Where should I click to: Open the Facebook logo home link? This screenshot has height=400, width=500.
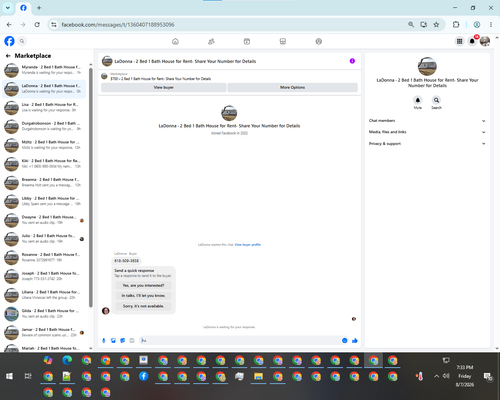coord(9,41)
